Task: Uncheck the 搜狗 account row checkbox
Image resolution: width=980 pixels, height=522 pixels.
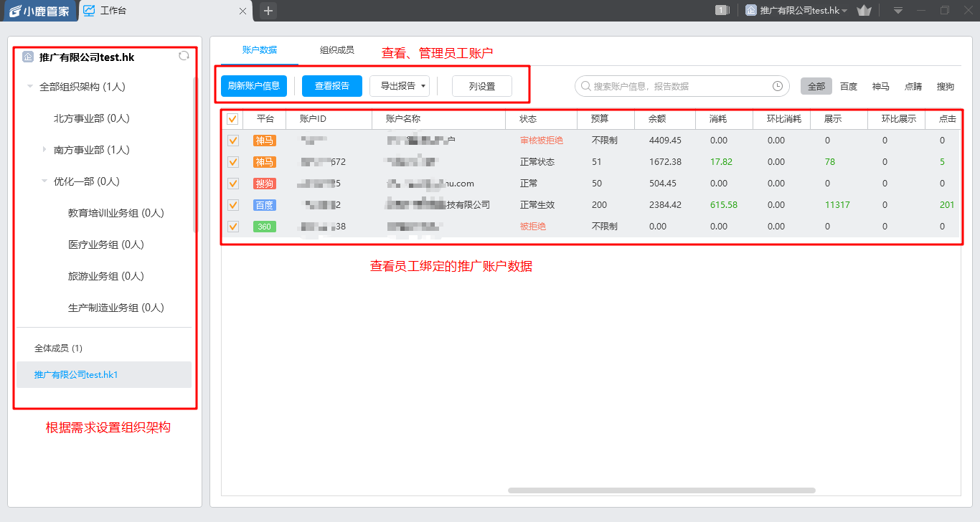Action: pos(233,184)
